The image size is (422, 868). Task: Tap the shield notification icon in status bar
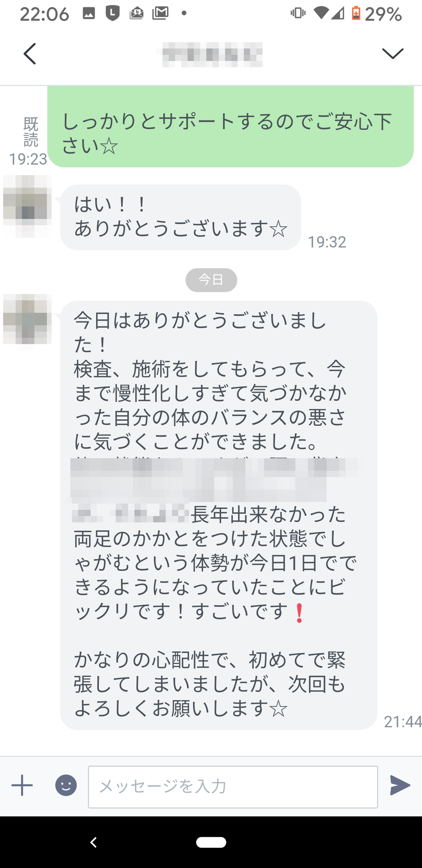point(113,13)
